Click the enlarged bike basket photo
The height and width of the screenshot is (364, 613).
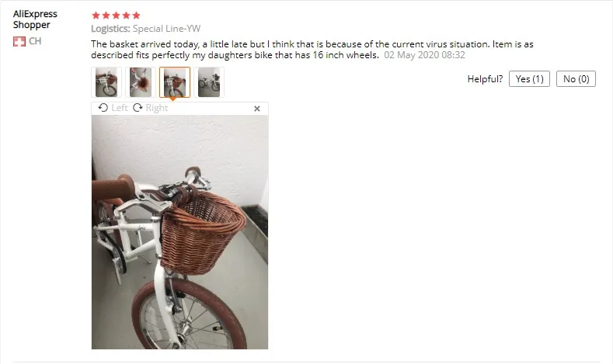click(179, 232)
